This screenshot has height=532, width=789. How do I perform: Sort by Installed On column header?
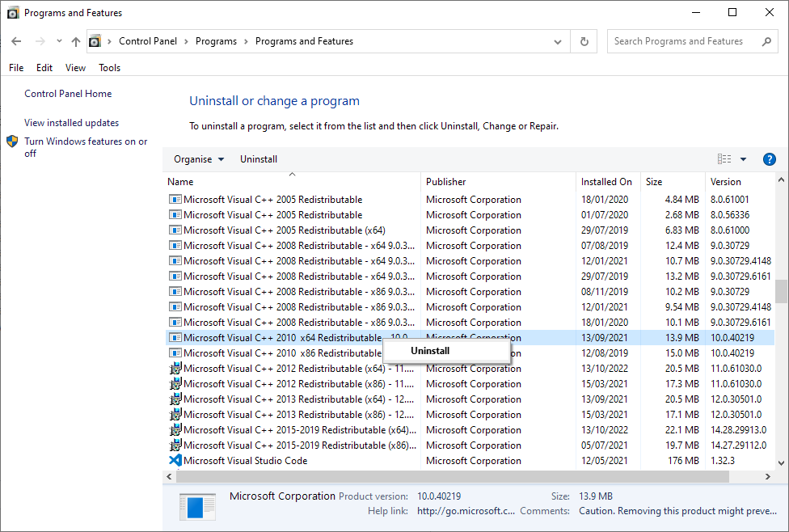tap(608, 182)
